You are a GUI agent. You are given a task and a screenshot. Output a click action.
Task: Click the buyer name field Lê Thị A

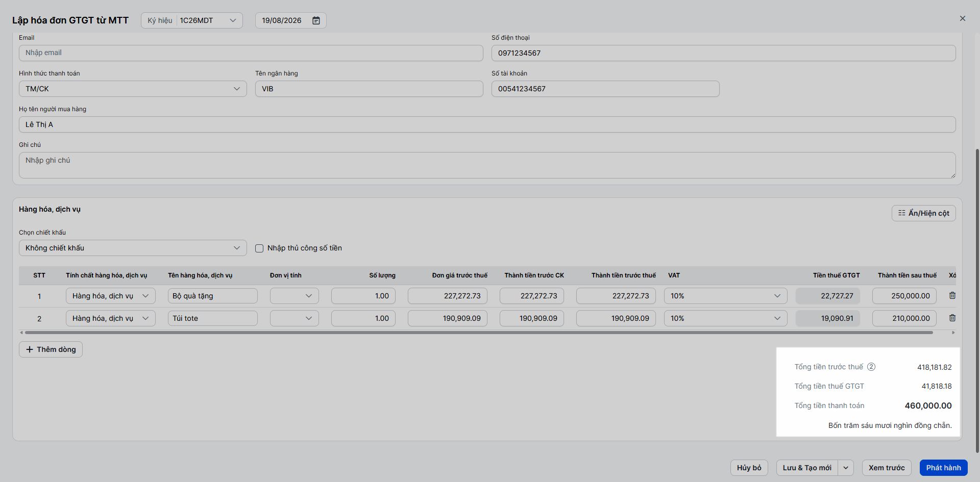[487, 124]
